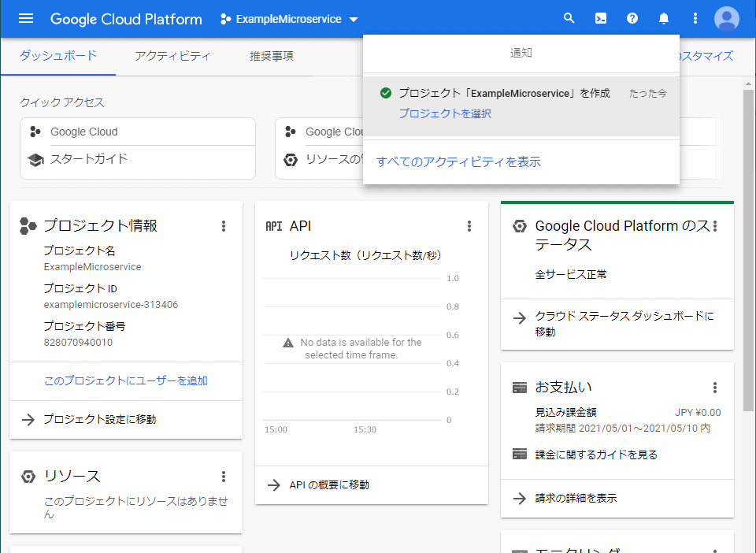Screen dimensions: 756x553
Task: Click the status card hexagon icon
Action: (519, 226)
